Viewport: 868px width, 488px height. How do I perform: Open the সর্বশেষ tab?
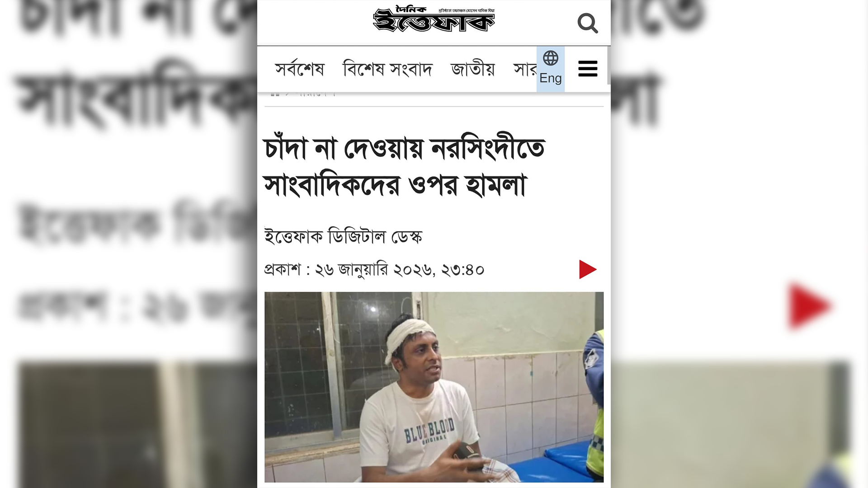300,69
